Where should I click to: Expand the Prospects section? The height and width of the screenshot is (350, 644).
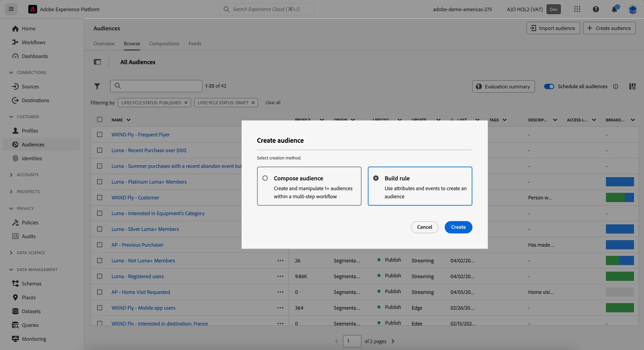point(11,192)
